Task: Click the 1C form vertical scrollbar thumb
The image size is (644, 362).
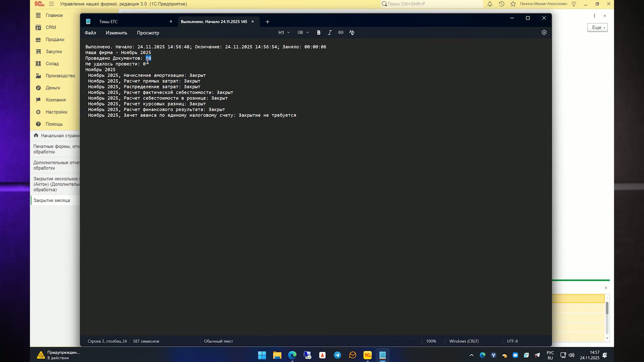Action: click(x=607, y=308)
